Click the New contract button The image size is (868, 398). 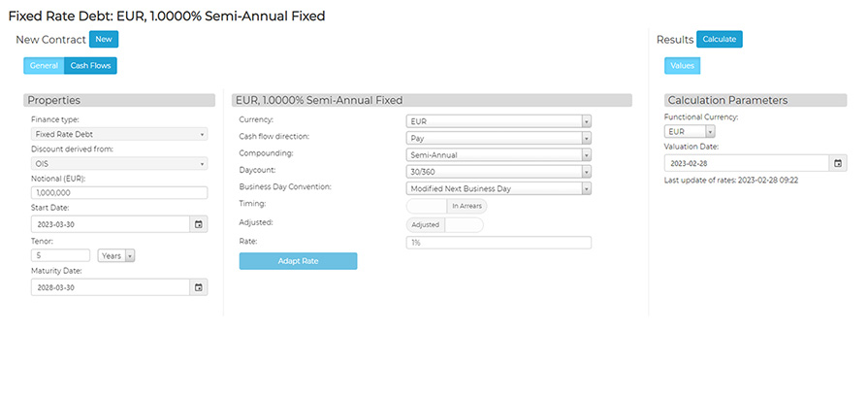pyautogui.click(x=104, y=40)
